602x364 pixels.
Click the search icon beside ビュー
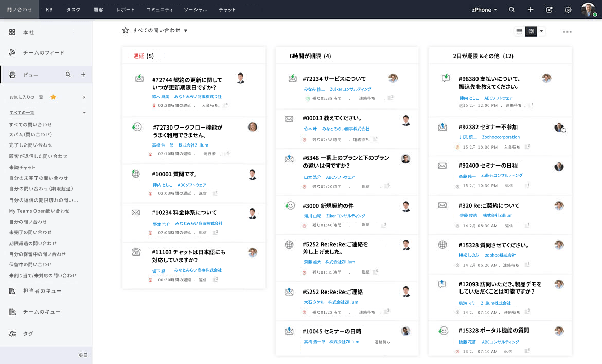[x=68, y=75]
